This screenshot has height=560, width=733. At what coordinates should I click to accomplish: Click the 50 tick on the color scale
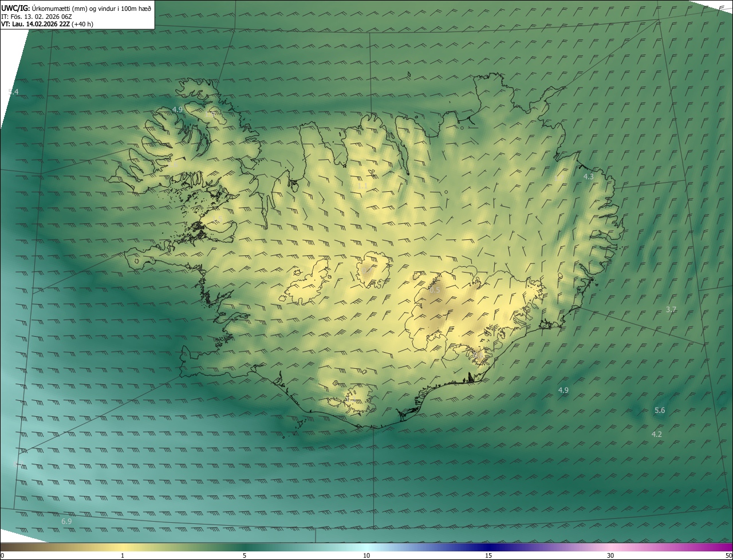click(728, 555)
